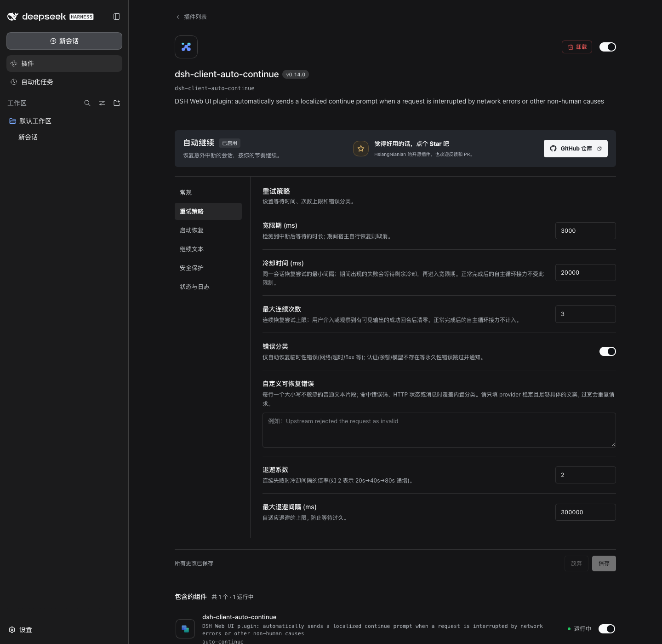The image size is (662, 644).
Task: Click the plugin logo icon
Action: (x=186, y=47)
